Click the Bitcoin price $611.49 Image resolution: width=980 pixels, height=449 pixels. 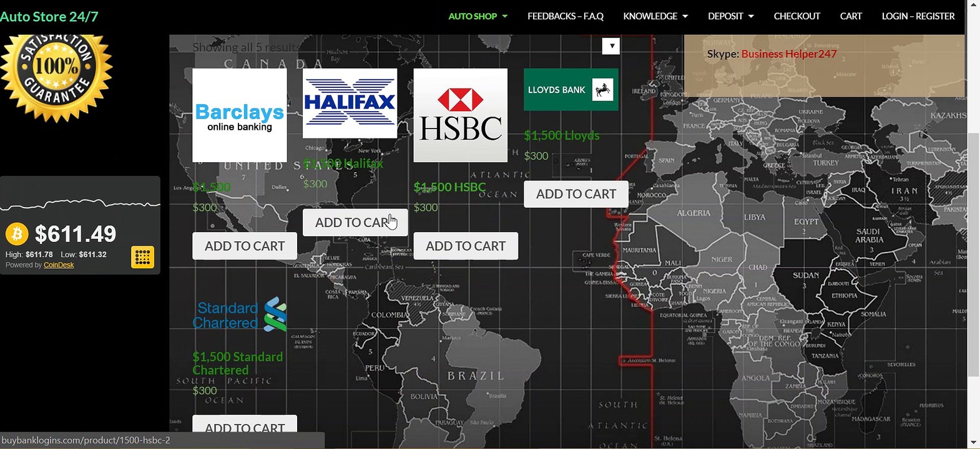coord(76,234)
